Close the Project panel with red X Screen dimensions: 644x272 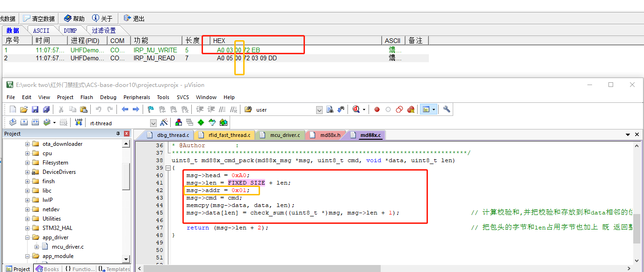pos(126,134)
